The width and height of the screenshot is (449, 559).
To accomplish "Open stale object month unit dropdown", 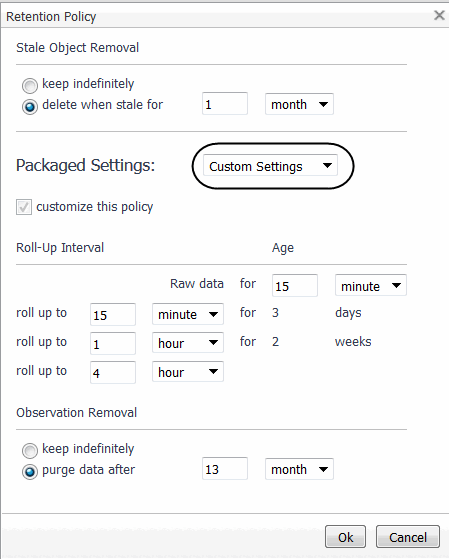I will point(299,104).
